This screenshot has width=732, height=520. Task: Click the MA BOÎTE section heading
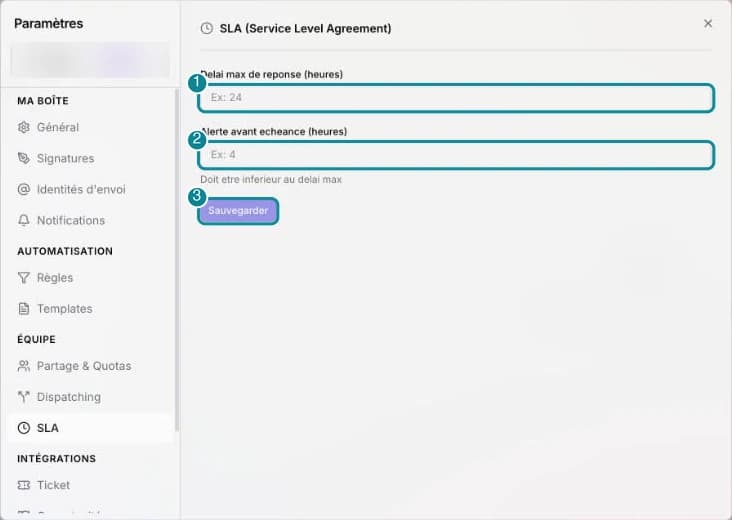[43, 101]
